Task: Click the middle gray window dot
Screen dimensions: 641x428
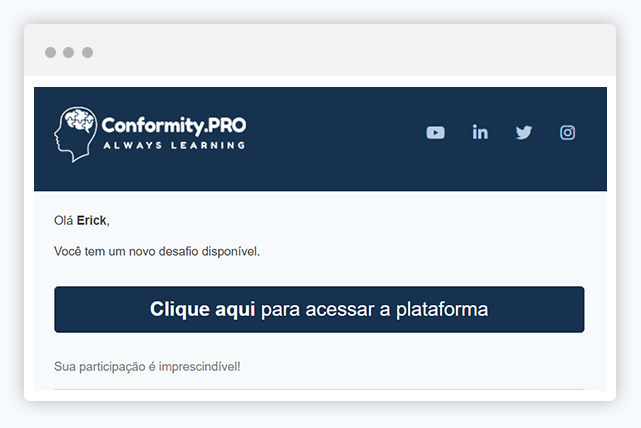Action: coord(69,52)
